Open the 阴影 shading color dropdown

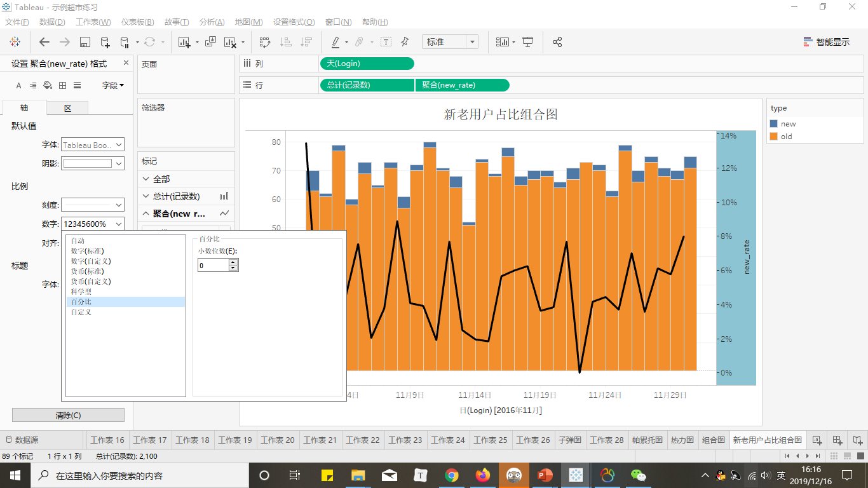93,163
